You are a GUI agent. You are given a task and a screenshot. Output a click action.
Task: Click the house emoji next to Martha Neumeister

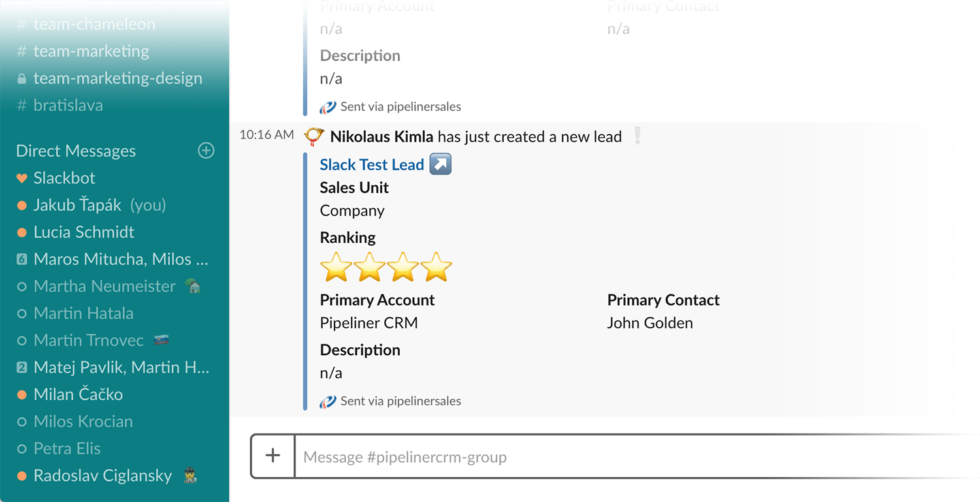(x=191, y=285)
